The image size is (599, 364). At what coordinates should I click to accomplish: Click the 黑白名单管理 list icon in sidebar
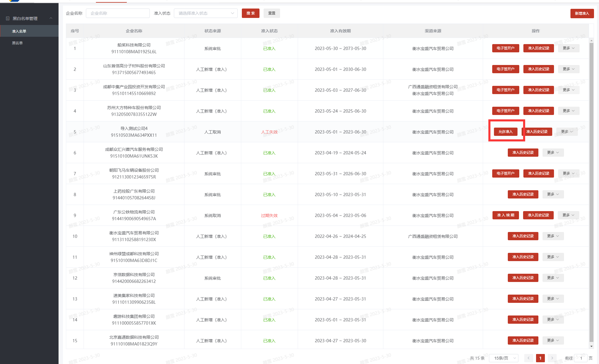tap(8, 19)
